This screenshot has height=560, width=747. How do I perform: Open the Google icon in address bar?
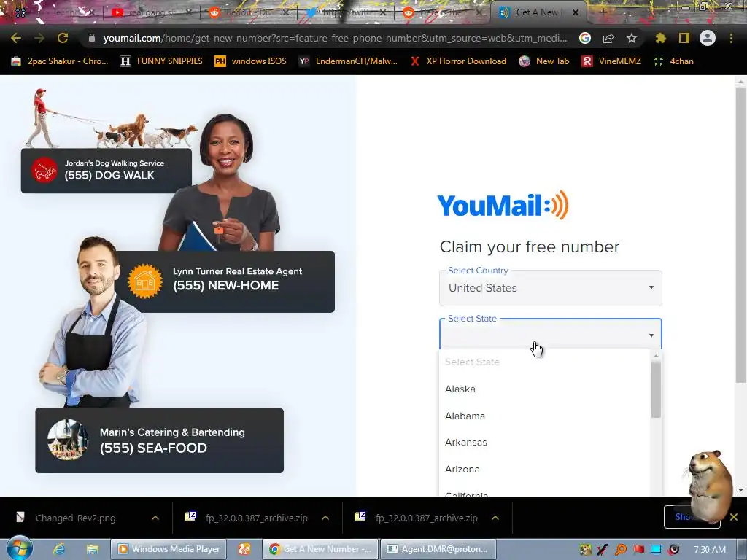[585, 38]
